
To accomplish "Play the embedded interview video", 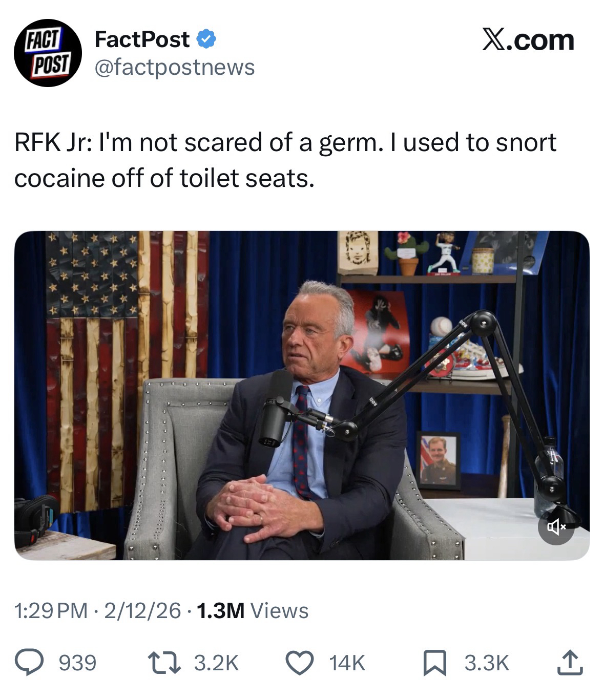I will click(302, 395).
